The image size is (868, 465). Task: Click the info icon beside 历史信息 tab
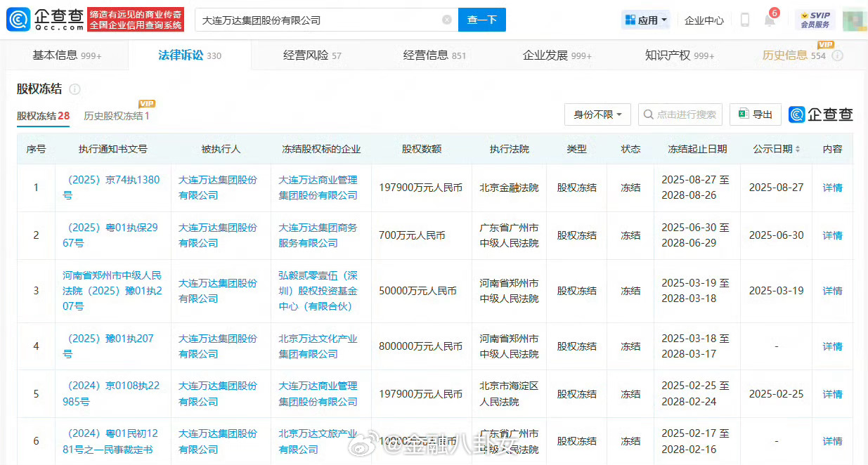coord(837,55)
